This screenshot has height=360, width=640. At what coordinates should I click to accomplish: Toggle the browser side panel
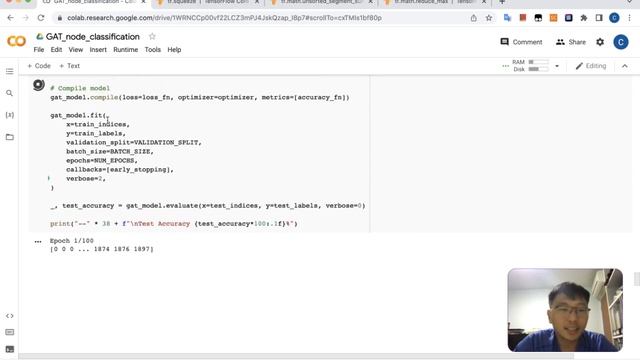[599, 18]
